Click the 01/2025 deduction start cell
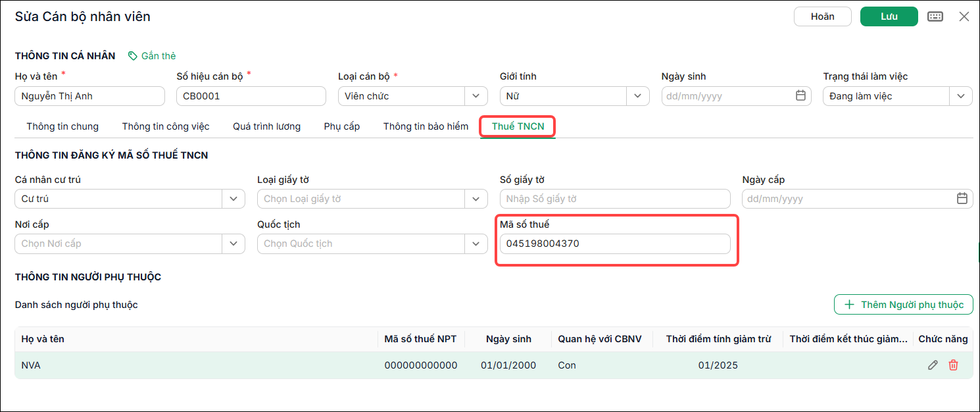 [718, 365]
